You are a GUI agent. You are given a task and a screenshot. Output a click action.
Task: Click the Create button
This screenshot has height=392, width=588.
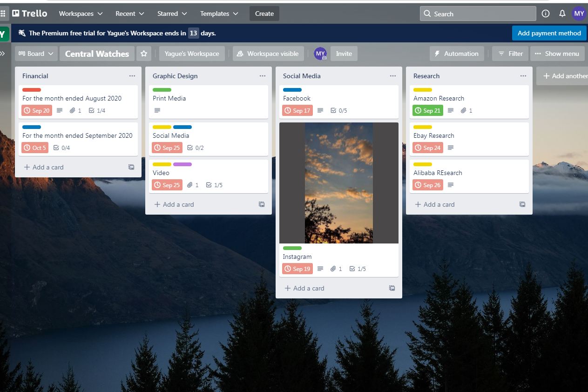(x=264, y=14)
